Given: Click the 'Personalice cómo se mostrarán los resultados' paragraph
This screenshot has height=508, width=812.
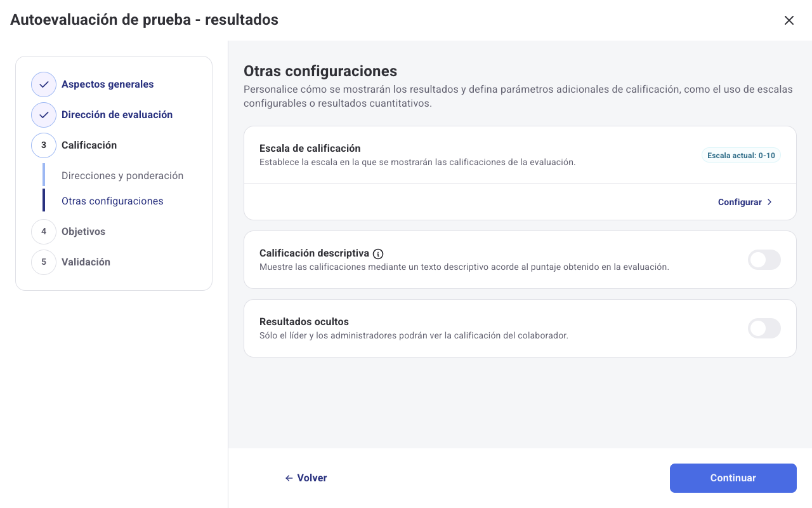Looking at the screenshot, I should point(518,96).
